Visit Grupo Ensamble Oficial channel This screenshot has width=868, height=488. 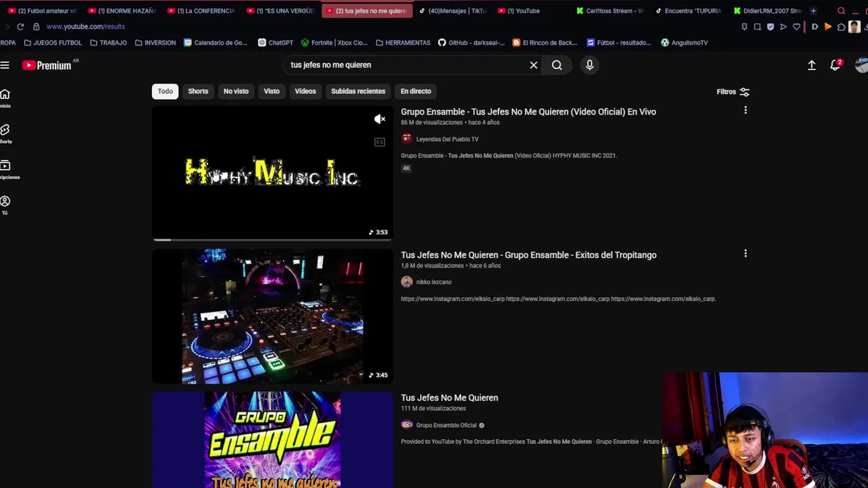(x=446, y=425)
